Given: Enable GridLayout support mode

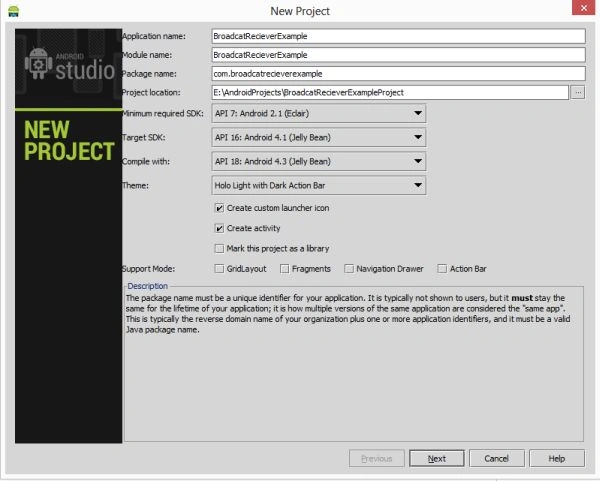Looking at the screenshot, I should (219, 269).
